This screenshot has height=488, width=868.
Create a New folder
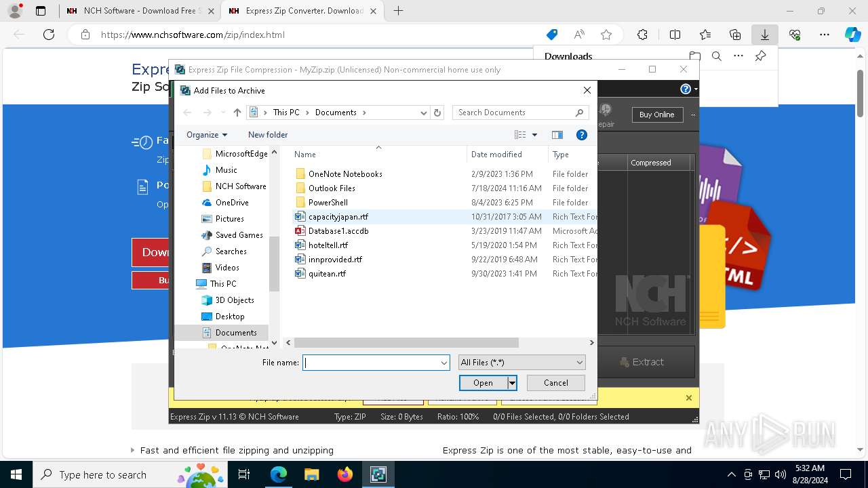[268, 135]
